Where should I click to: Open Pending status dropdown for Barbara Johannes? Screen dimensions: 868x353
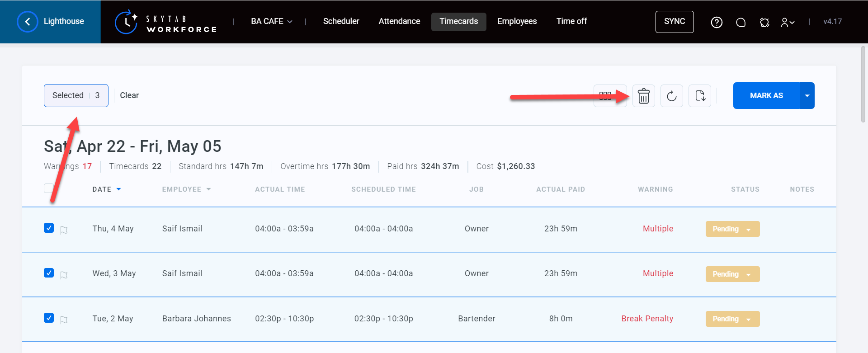732,319
